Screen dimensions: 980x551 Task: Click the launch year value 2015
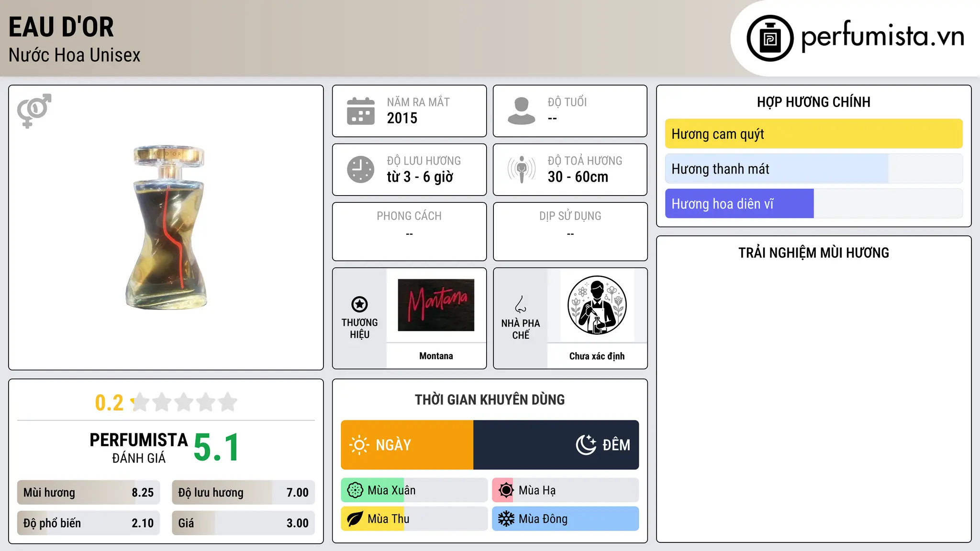click(402, 118)
